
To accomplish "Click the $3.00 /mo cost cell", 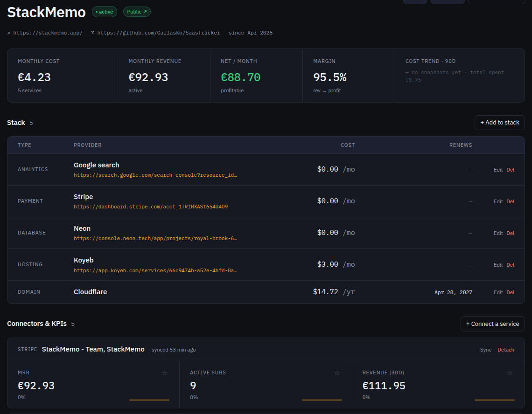I will (336, 264).
